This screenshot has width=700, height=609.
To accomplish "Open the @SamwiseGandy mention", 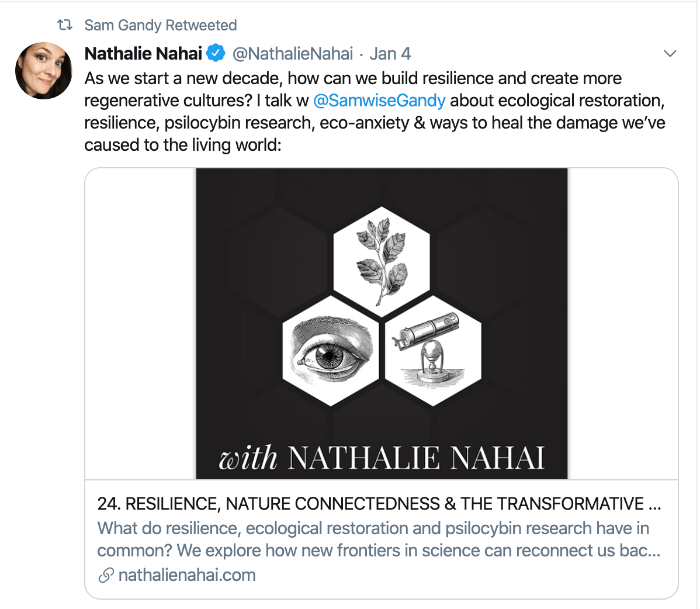I will pyautogui.click(x=379, y=101).
